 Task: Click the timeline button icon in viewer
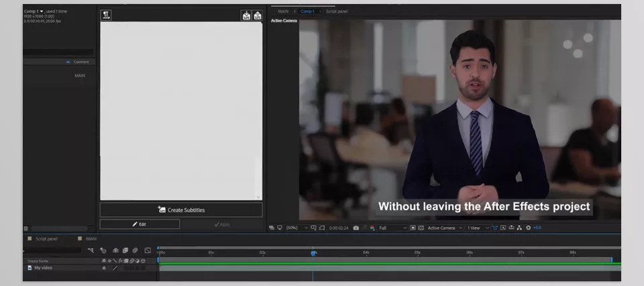511,228
